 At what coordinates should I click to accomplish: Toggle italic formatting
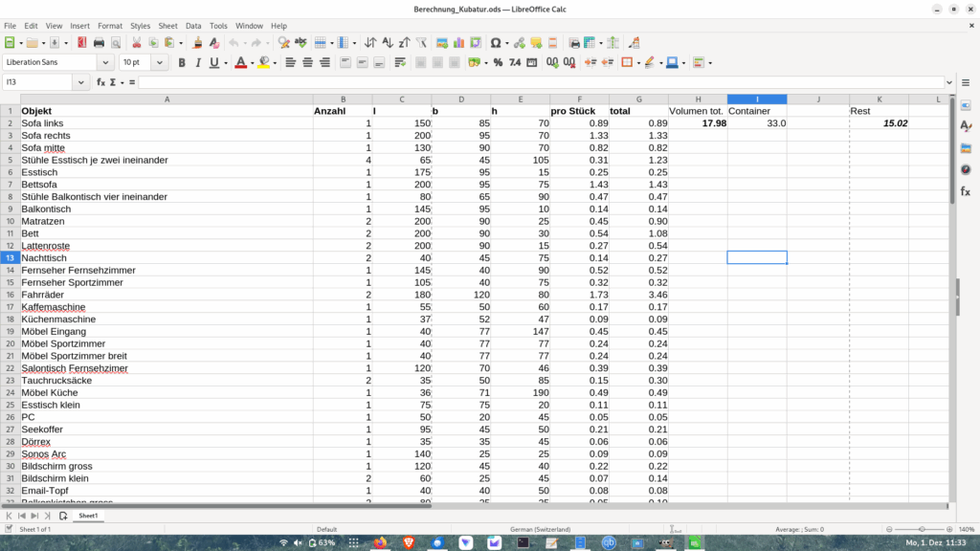click(x=198, y=63)
